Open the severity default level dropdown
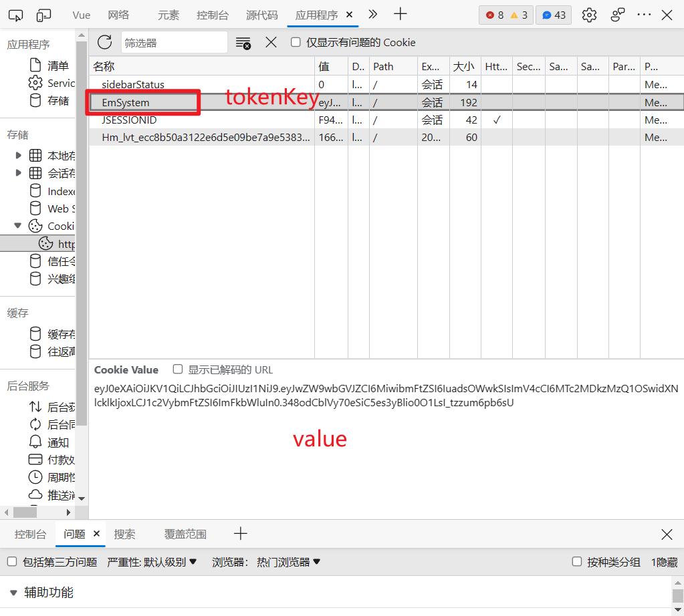 click(152, 562)
